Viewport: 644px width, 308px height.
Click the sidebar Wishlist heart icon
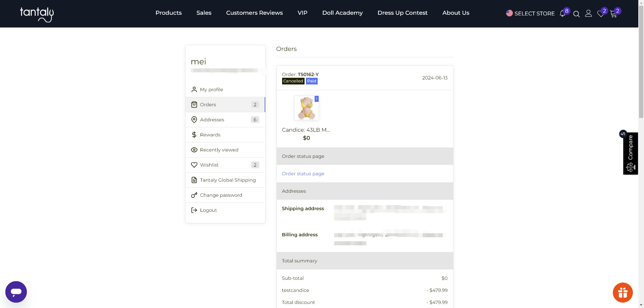pyautogui.click(x=194, y=165)
